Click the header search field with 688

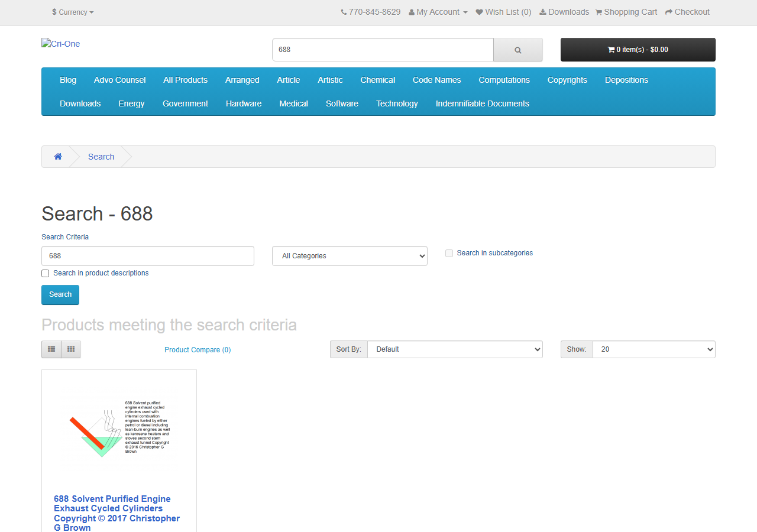(383, 50)
